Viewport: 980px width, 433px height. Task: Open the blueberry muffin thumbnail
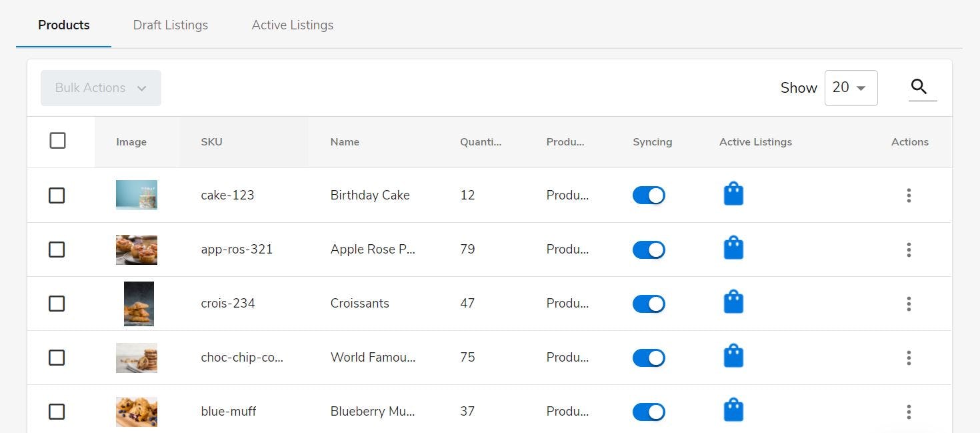pos(137,412)
